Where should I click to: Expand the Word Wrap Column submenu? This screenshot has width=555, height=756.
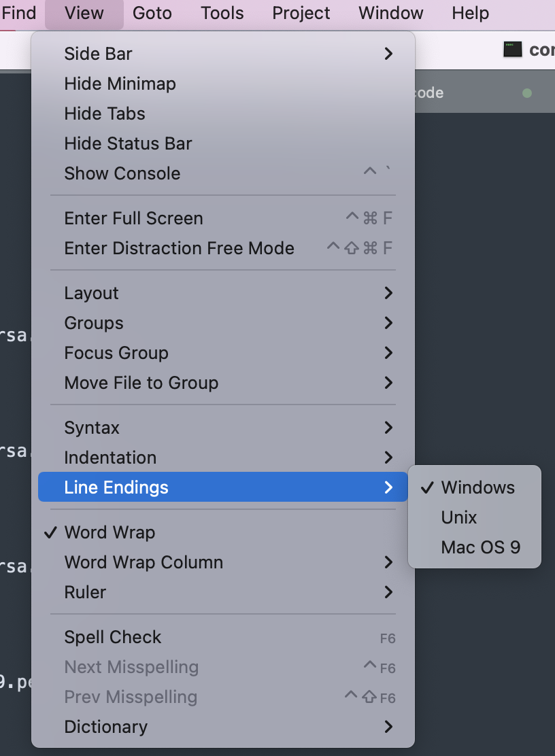click(x=144, y=562)
